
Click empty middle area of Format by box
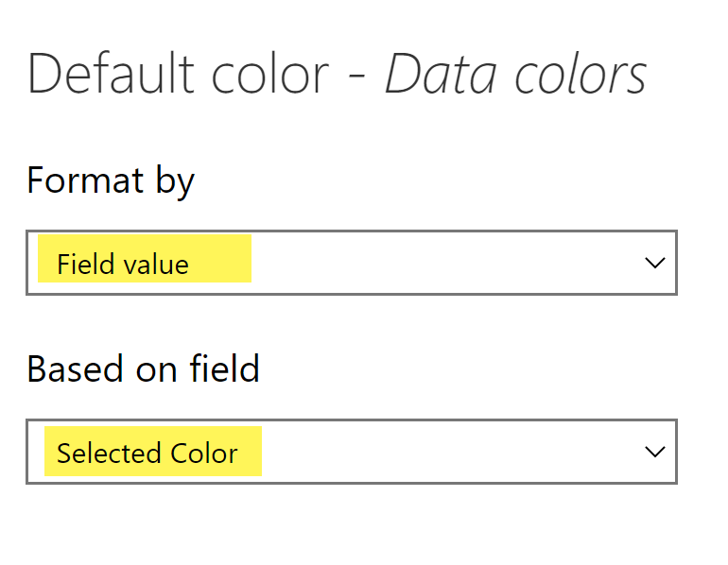[x=425, y=263]
